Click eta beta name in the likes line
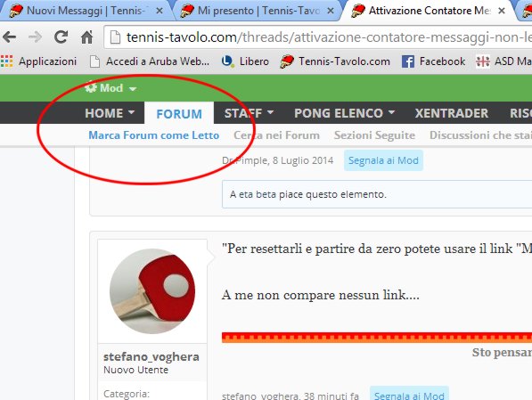 click(x=258, y=194)
